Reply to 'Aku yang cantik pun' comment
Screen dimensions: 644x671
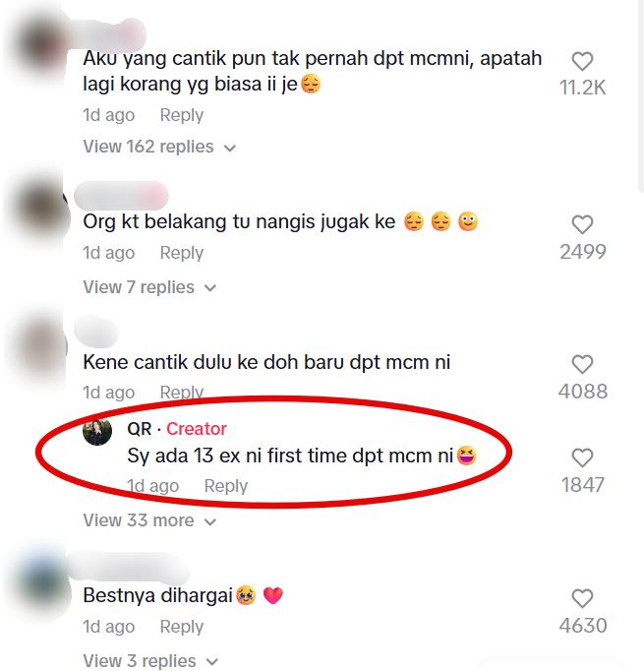pos(182,115)
